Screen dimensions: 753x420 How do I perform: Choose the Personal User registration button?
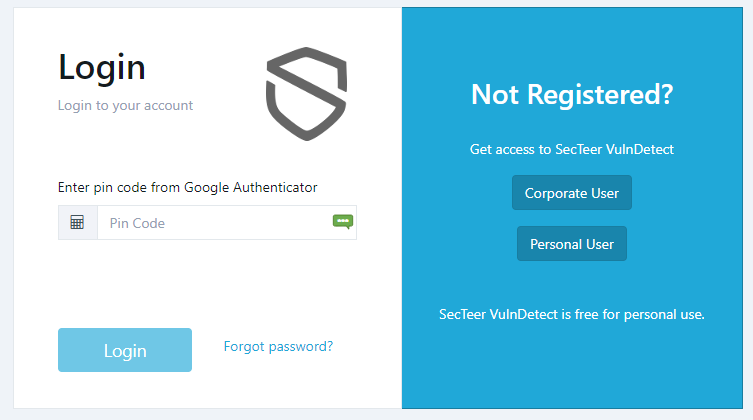point(571,244)
